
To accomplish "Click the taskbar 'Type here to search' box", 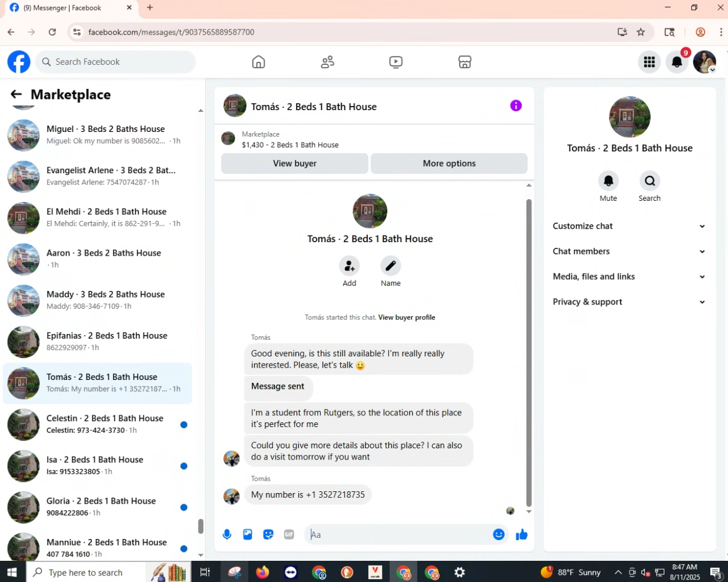I will coord(85,572).
